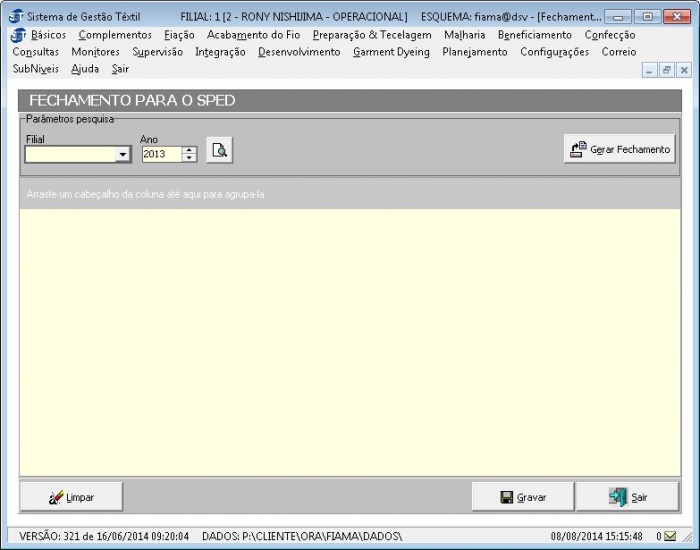Click the search magnifier icon beside Ano
Image resolution: width=700 pixels, height=550 pixels.
point(219,150)
